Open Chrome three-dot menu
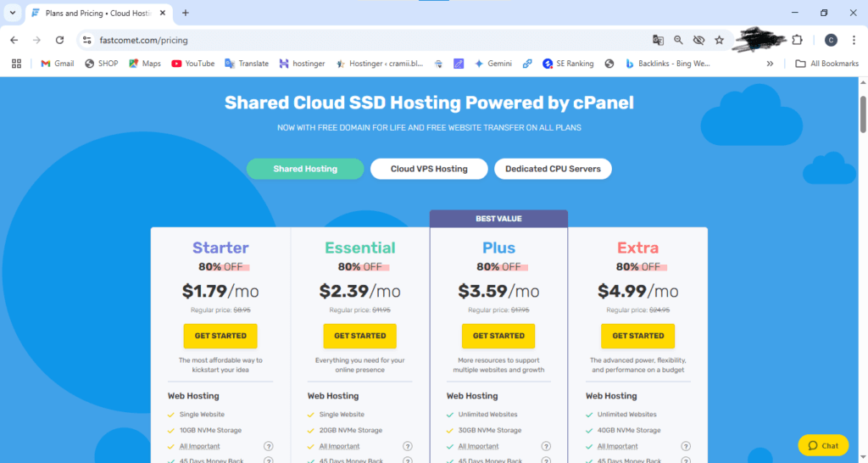Image resolution: width=868 pixels, height=463 pixels. 854,40
